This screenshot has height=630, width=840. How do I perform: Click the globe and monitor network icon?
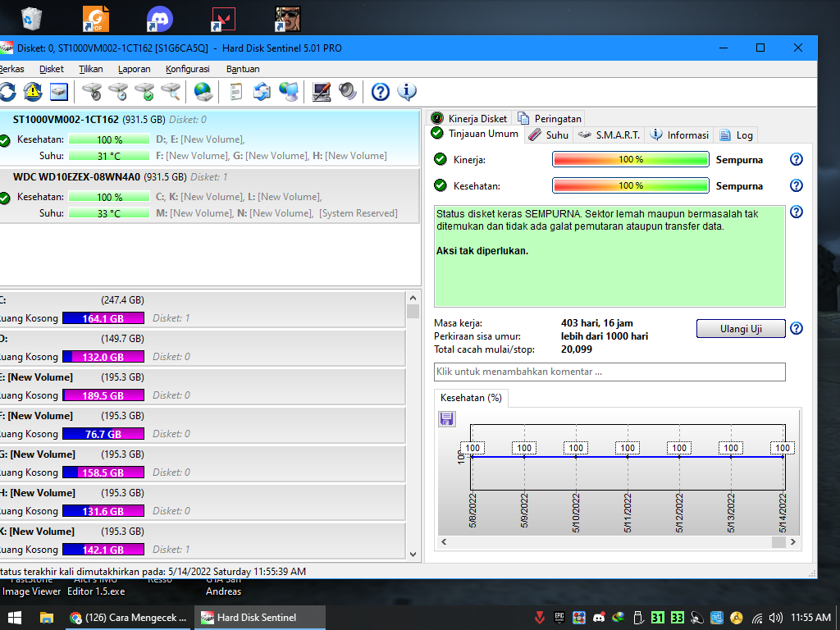(289, 92)
